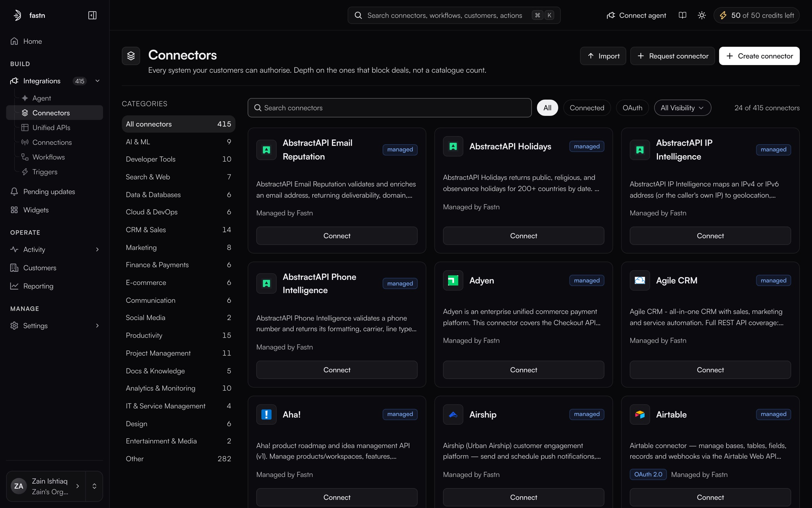The height and width of the screenshot is (508, 812).
Task: Open Pending updates bell item
Action: click(54, 192)
